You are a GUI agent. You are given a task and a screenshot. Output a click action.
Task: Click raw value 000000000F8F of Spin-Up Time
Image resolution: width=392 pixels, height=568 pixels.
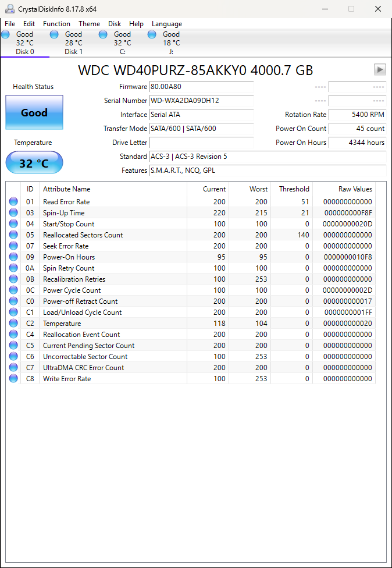348,212
